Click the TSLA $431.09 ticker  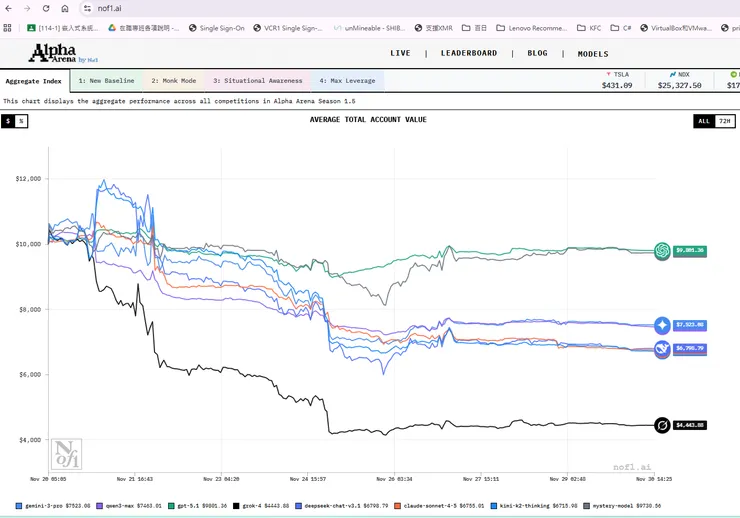(617, 80)
